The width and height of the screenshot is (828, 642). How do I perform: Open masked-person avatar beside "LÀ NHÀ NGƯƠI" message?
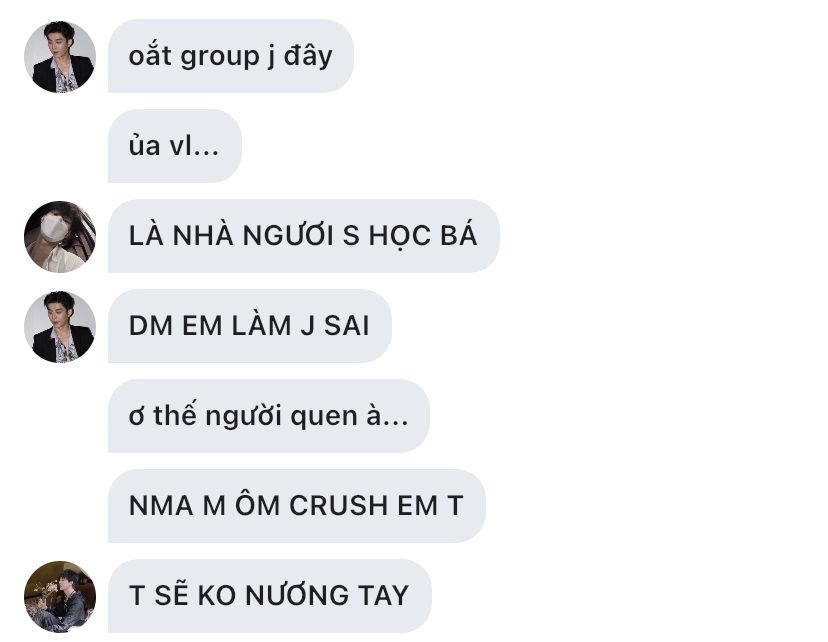(x=60, y=236)
